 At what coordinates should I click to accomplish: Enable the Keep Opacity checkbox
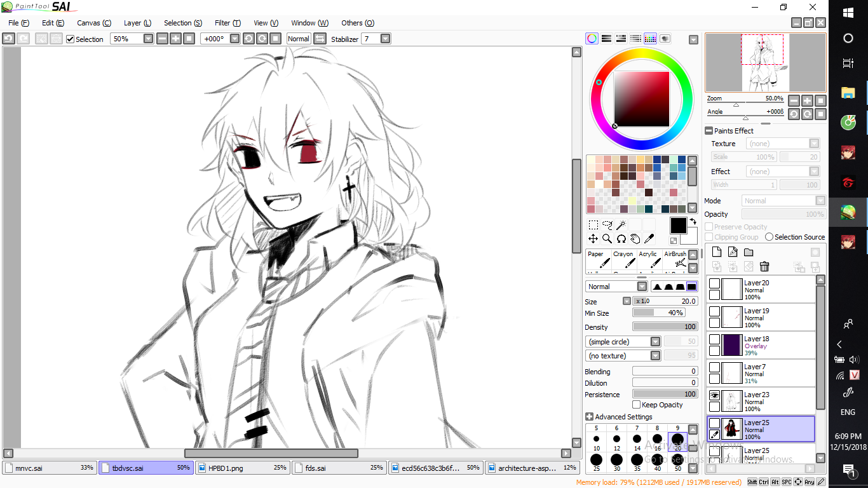(x=636, y=405)
